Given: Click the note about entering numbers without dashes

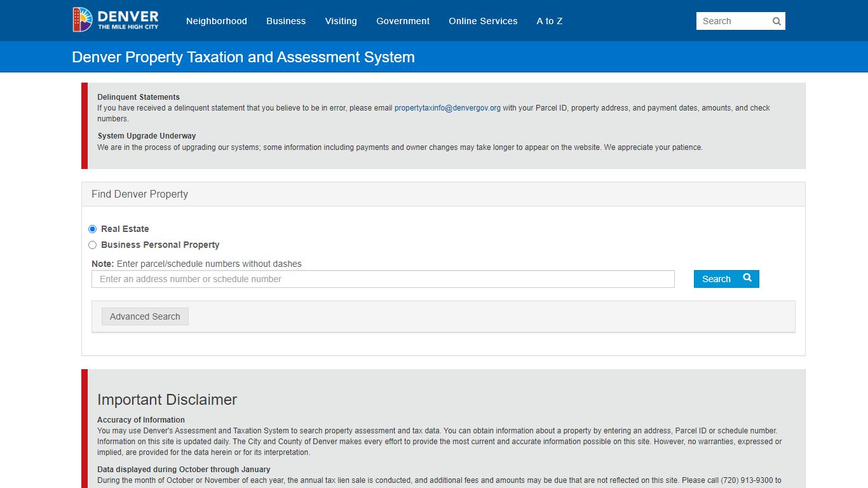Looking at the screenshot, I should tap(196, 264).
